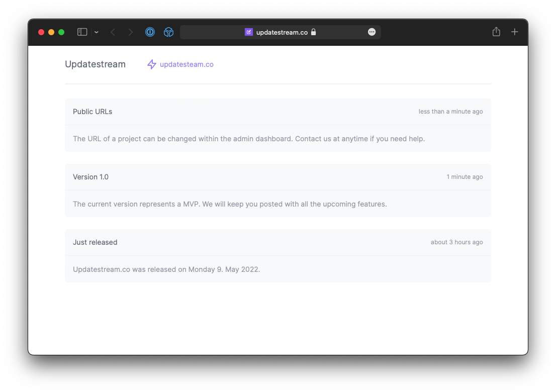The width and height of the screenshot is (556, 392).
Task: Select the Just released post title
Action: tap(95, 242)
